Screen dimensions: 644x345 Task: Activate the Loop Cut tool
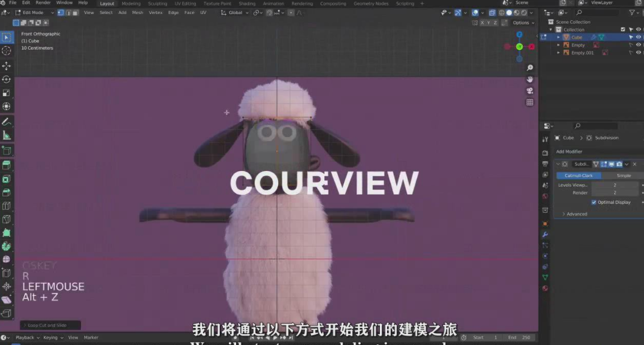[x=7, y=206]
